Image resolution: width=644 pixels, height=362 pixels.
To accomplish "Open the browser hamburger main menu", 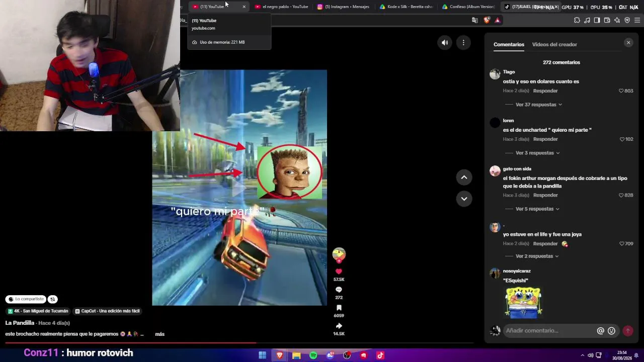I will pyautogui.click(x=637, y=20).
